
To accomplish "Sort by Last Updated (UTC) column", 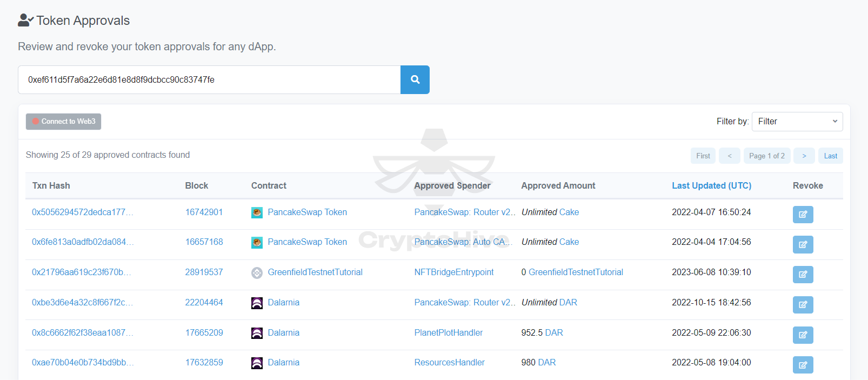I will (x=711, y=185).
